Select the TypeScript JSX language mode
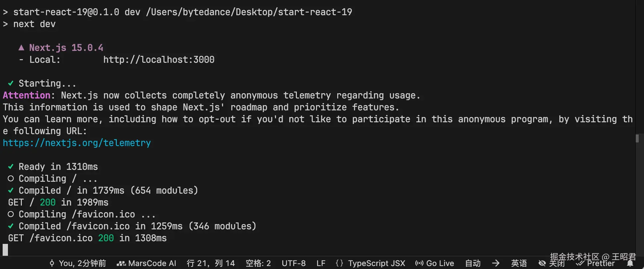 377,263
